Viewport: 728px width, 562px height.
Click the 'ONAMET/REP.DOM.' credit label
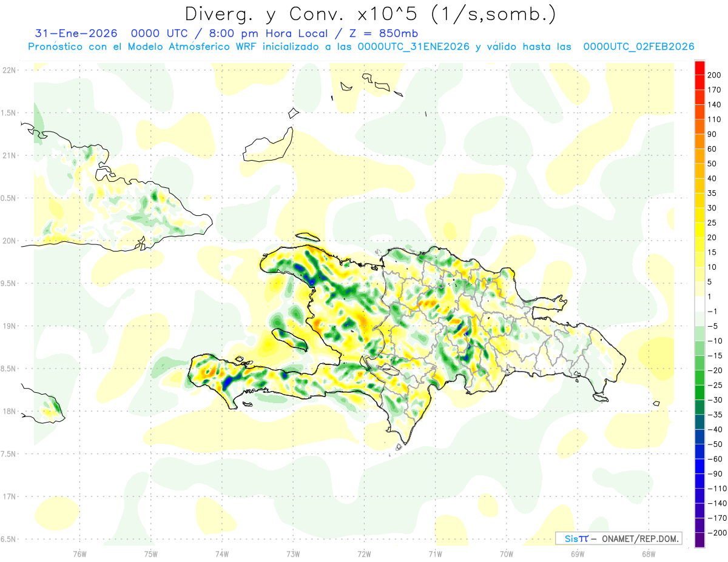[x=639, y=538]
